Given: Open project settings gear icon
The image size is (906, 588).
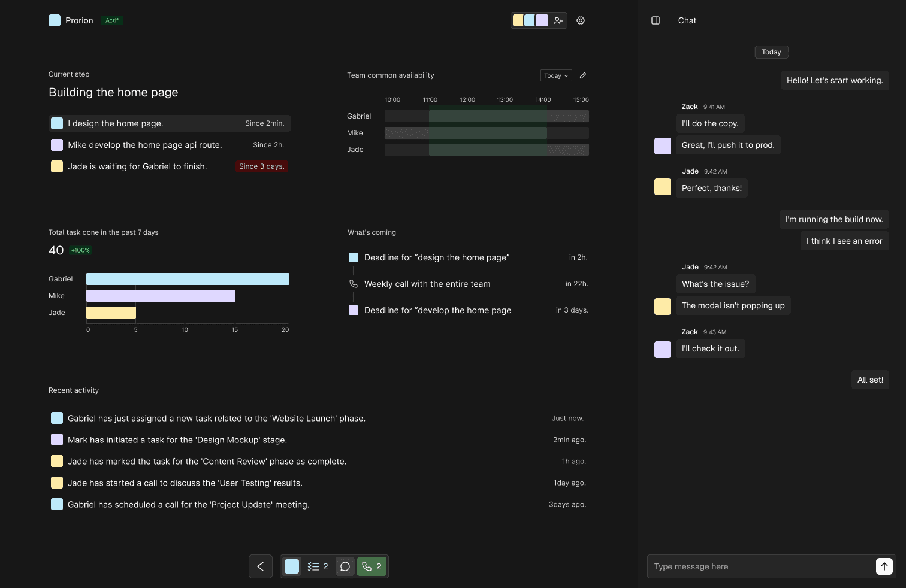Looking at the screenshot, I should click(x=581, y=20).
